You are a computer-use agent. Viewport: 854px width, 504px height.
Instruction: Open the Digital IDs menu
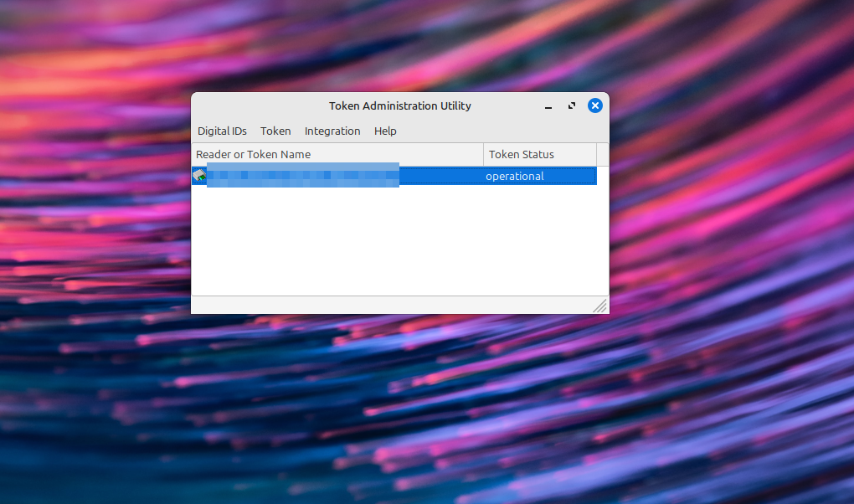[x=222, y=131]
